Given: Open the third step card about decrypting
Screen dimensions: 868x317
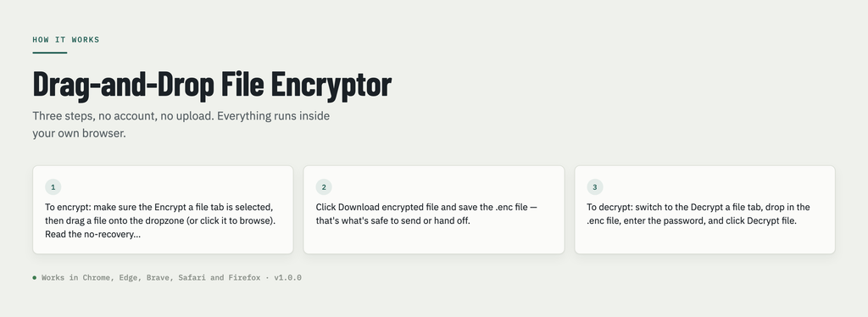Looking at the screenshot, I should (704, 209).
